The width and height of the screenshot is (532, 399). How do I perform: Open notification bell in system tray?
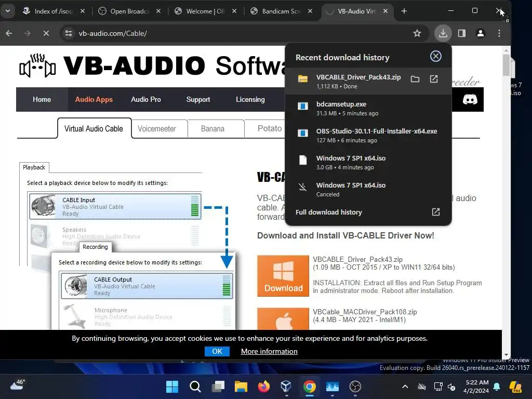(497, 387)
